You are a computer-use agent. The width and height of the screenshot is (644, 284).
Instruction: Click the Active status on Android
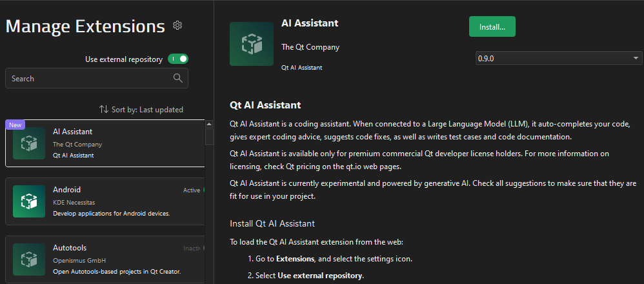(x=192, y=190)
